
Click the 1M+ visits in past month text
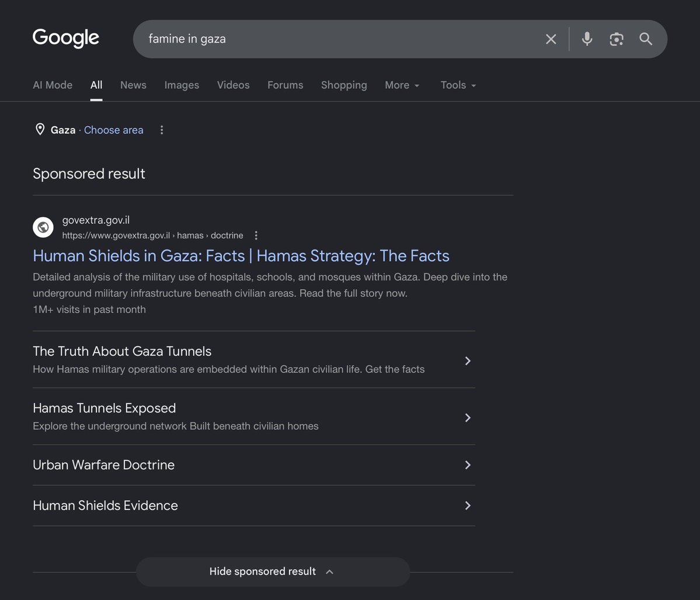coord(89,309)
